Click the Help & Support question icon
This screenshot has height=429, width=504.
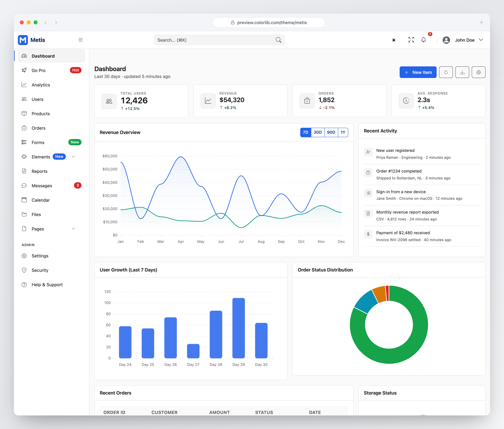tap(24, 285)
